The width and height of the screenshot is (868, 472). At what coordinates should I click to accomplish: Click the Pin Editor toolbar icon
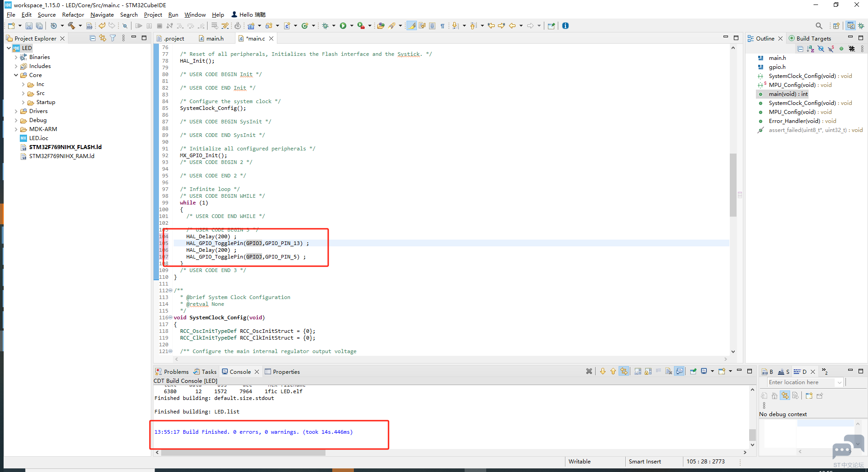551,26
